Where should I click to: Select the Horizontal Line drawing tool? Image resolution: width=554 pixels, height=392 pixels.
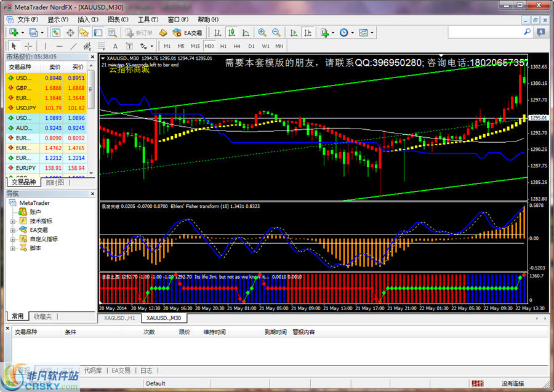(59, 46)
